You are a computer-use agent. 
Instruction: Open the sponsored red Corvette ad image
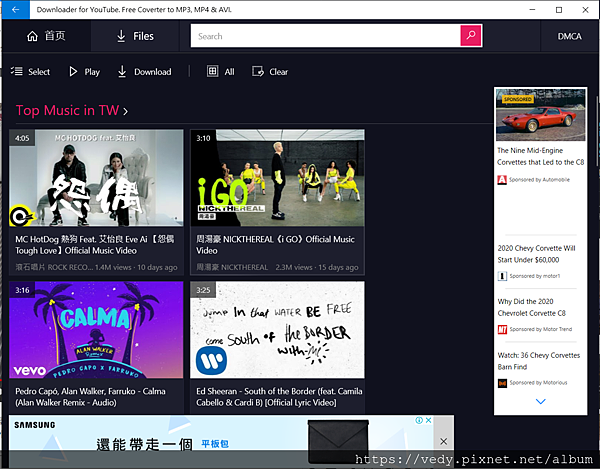540,115
